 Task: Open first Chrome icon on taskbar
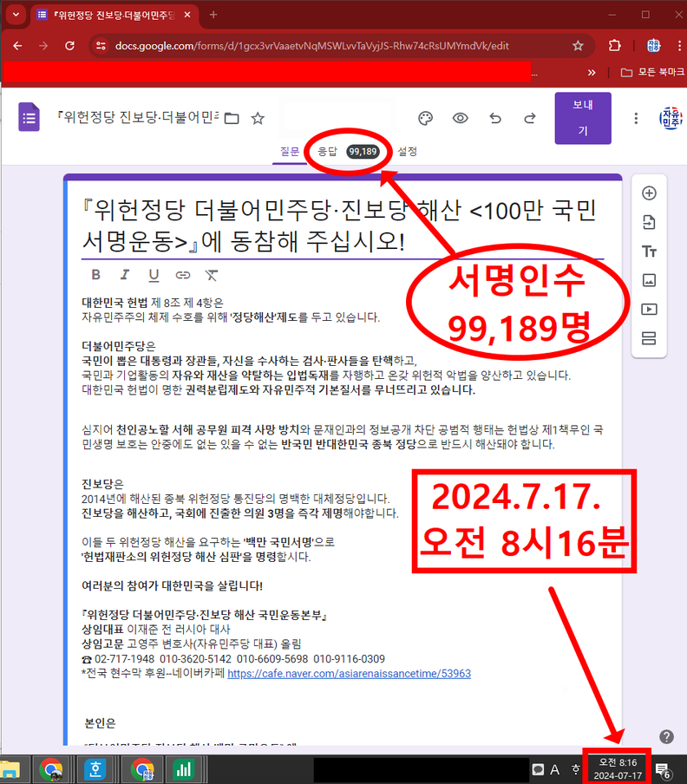click(x=51, y=770)
